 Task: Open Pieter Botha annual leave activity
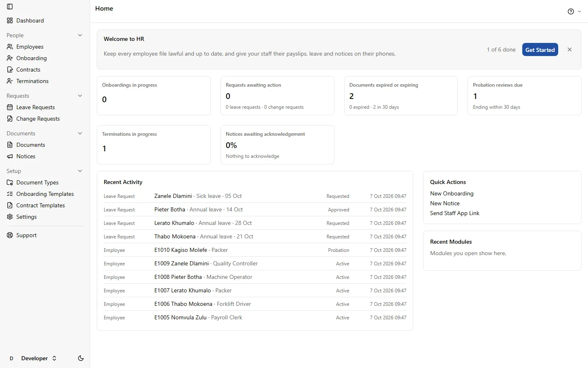click(x=255, y=209)
